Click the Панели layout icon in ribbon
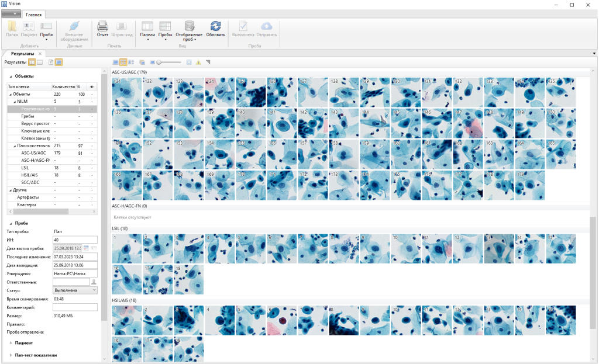Screen dimensions: 599x364 click(x=147, y=26)
